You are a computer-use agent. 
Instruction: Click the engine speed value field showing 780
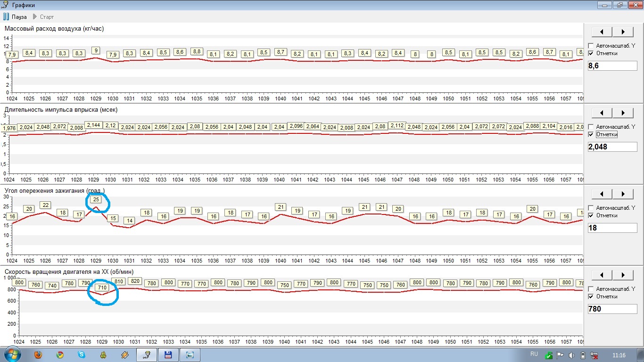point(612,309)
